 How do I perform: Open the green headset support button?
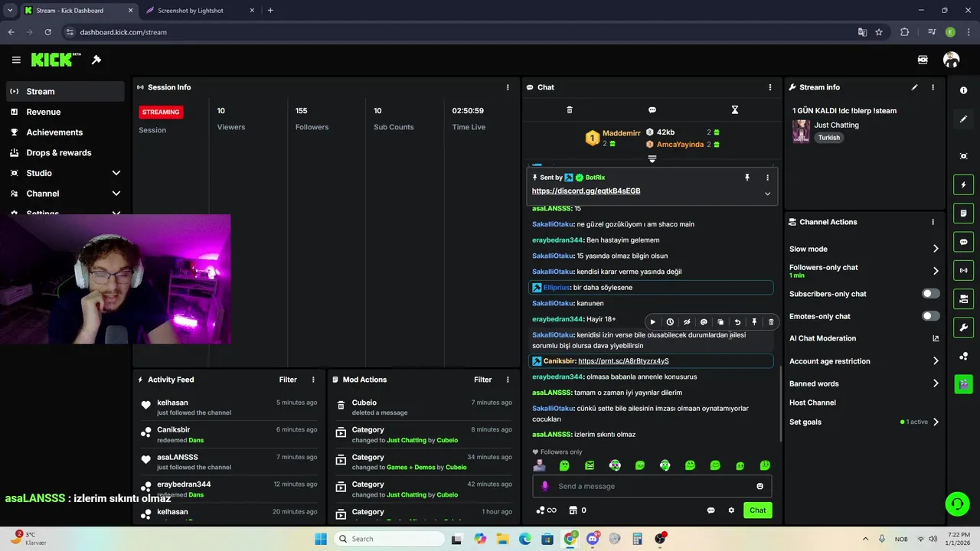click(957, 504)
